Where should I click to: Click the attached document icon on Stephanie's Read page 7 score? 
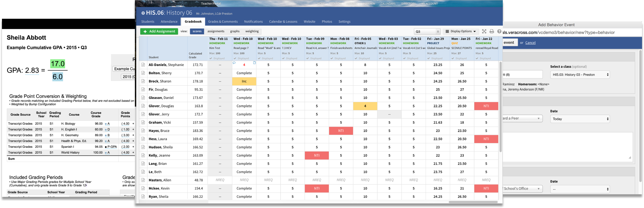point(254,63)
